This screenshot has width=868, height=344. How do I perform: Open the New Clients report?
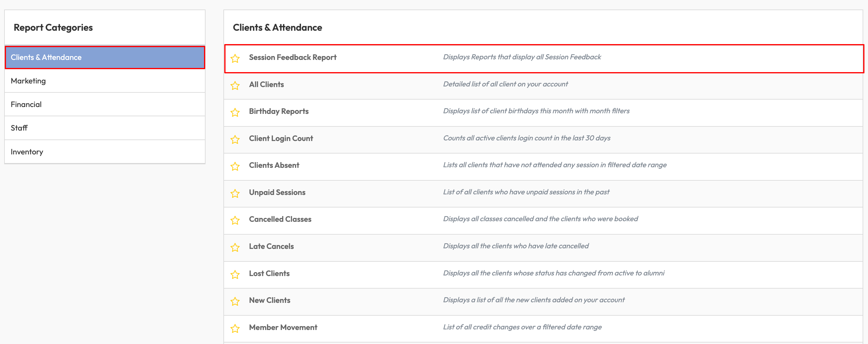pos(270,300)
